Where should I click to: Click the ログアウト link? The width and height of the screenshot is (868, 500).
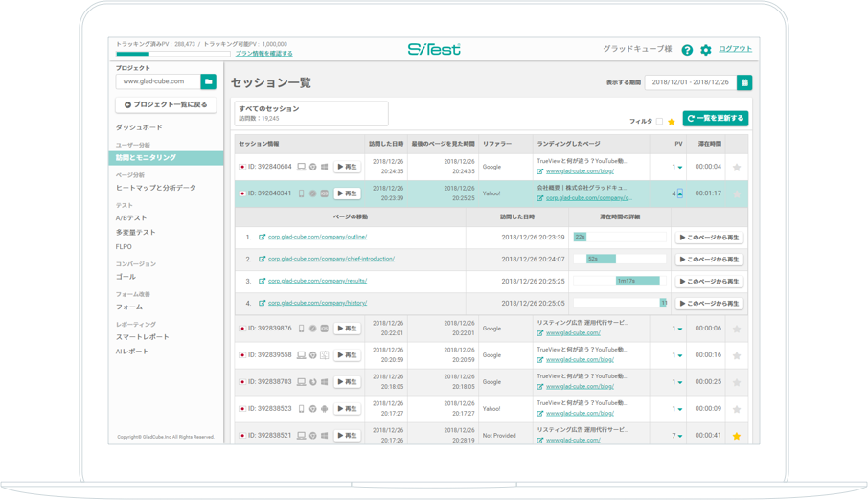click(x=735, y=49)
